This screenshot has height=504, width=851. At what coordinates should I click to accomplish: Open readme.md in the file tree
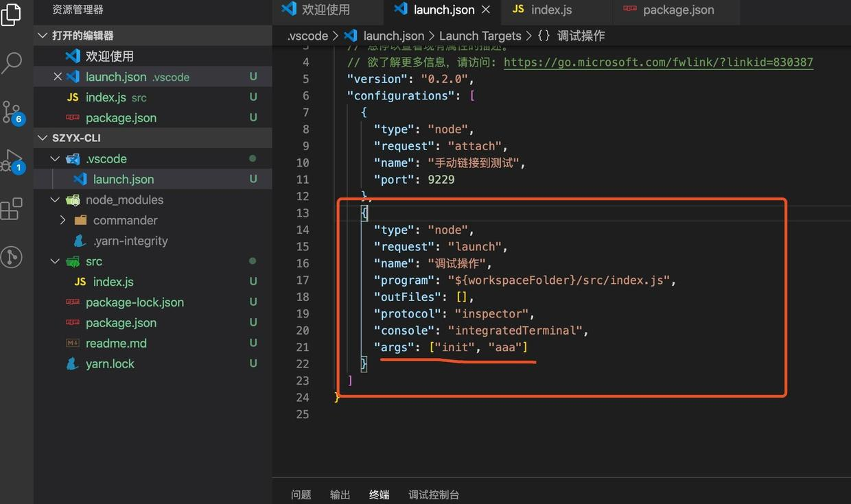(152, 344)
